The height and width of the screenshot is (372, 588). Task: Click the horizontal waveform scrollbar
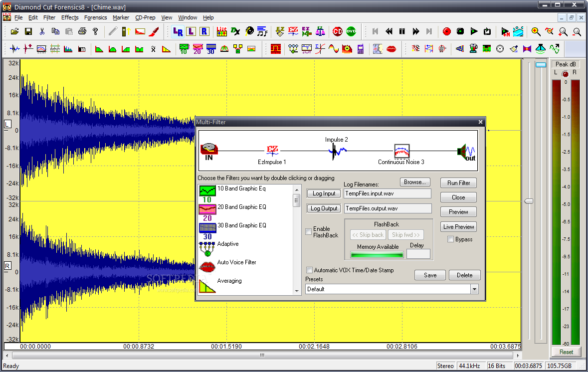[x=262, y=355]
